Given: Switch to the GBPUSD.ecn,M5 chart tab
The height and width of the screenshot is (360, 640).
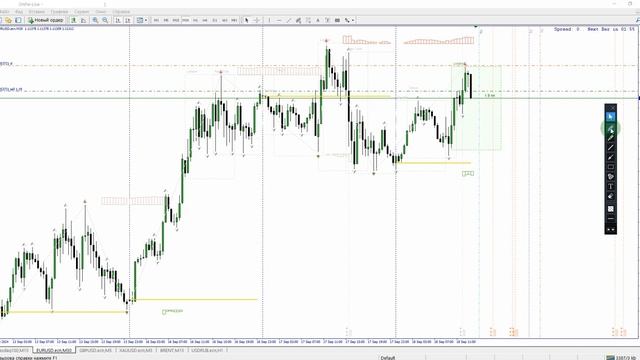Looking at the screenshot, I should tap(96, 351).
